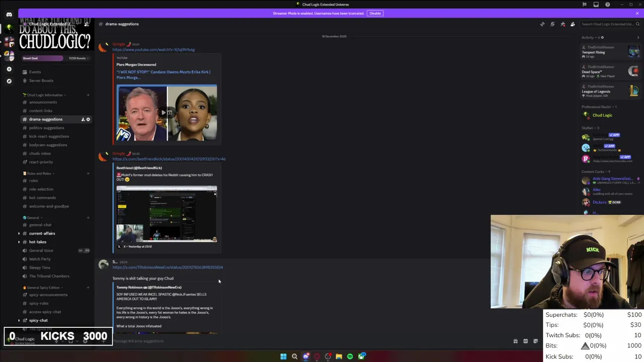
Task: Create channel in General category
Action: coord(88,218)
